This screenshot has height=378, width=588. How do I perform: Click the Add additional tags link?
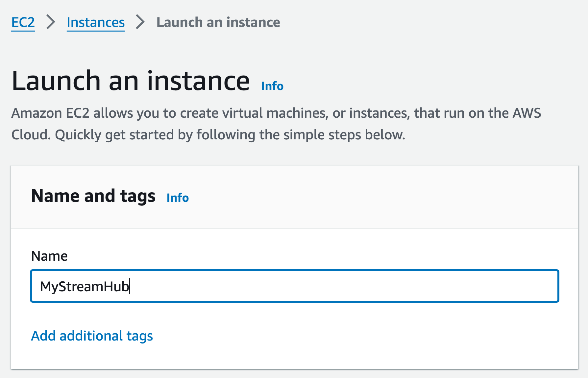92,336
